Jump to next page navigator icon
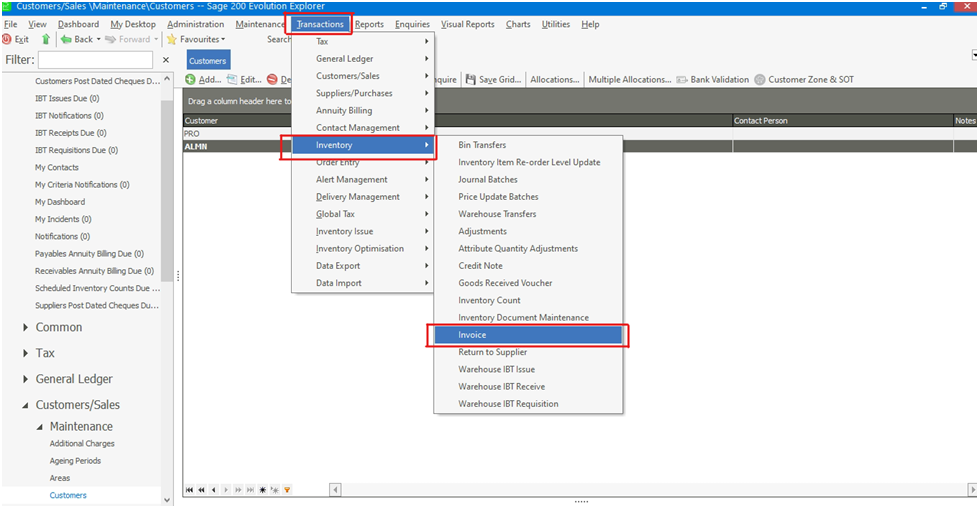This screenshot has height=508, width=979. [238, 490]
